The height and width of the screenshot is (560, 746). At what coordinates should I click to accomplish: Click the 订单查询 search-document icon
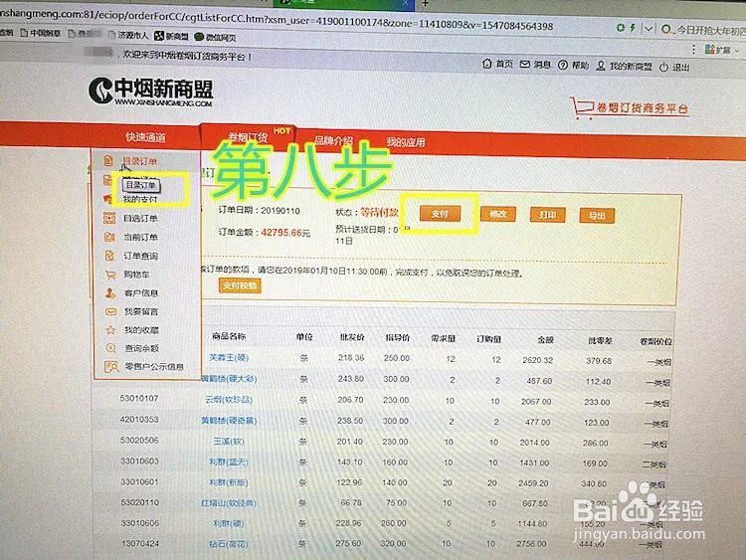click(109, 256)
